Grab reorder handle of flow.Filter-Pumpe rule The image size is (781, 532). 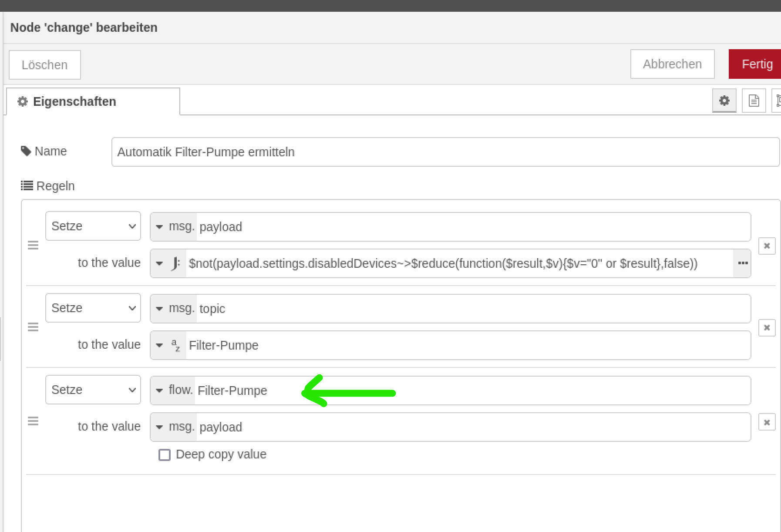(33, 421)
